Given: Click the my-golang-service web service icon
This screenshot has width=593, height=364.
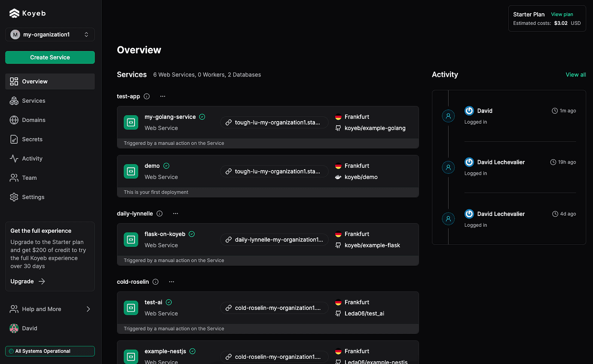Looking at the screenshot, I should pos(131,122).
